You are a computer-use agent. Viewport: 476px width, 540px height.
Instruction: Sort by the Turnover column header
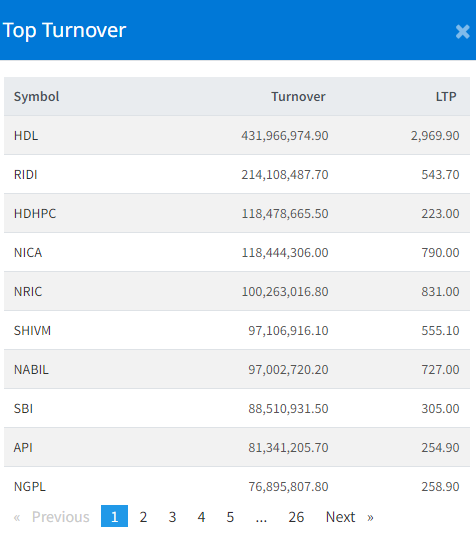tap(298, 96)
